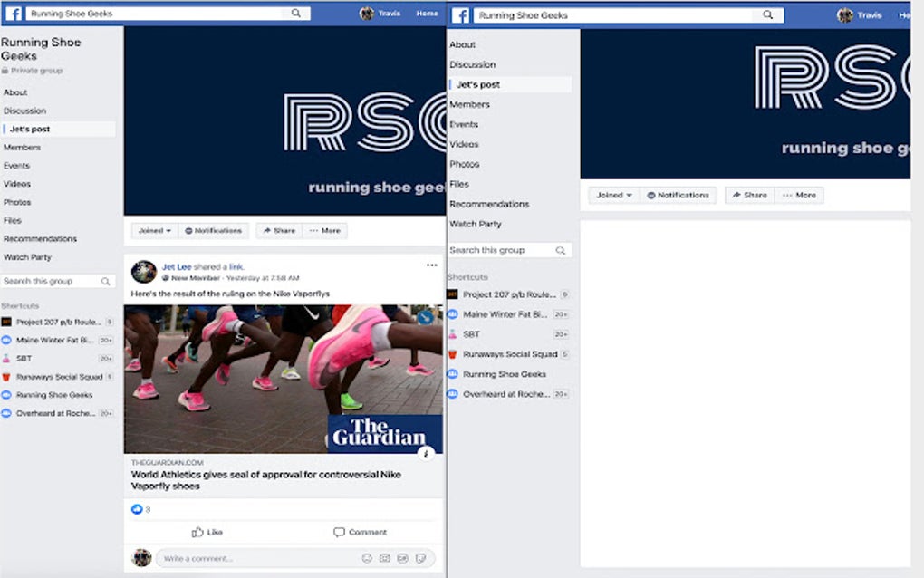Open Overheard at Roche... in left window
Viewport: 924px width, 578px height.
point(55,413)
